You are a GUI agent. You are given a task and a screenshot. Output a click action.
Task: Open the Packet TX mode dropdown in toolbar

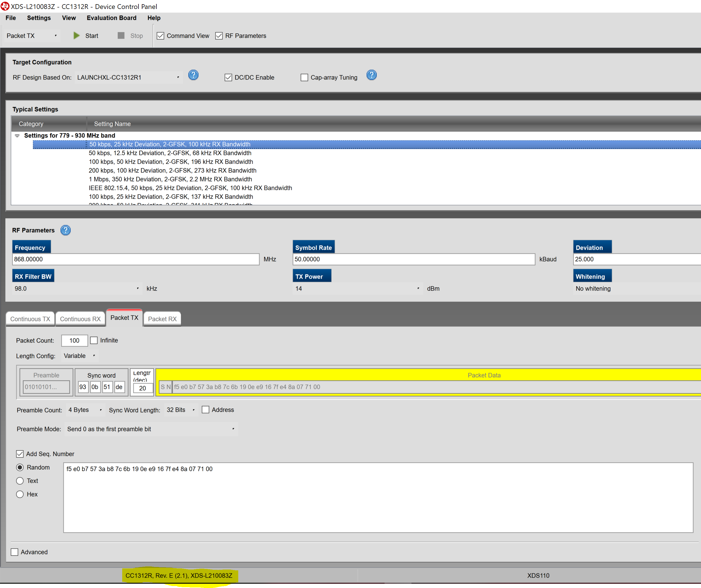click(55, 36)
